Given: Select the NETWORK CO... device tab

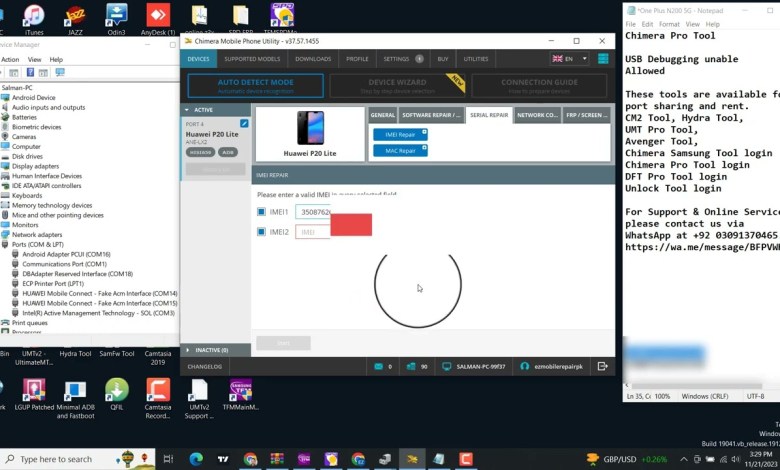Looking at the screenshot, I should (537, 115).
